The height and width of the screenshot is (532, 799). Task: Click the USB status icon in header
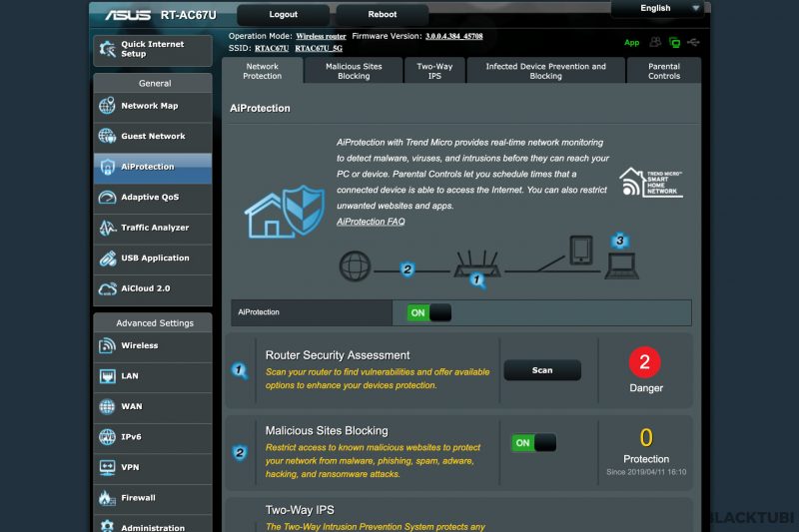point(693,42)
